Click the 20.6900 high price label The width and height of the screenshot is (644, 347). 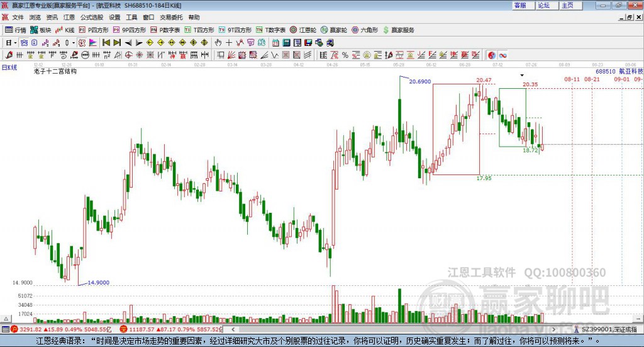(x=419, y=81)
